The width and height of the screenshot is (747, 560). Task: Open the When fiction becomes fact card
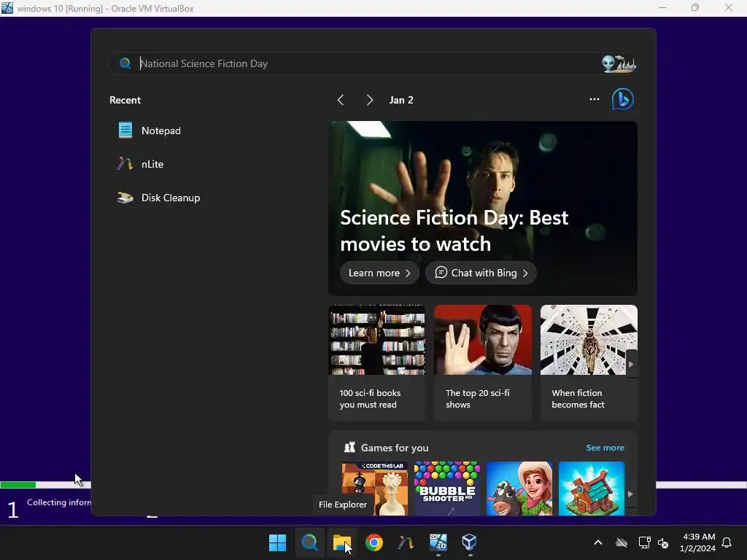[589, 363]
